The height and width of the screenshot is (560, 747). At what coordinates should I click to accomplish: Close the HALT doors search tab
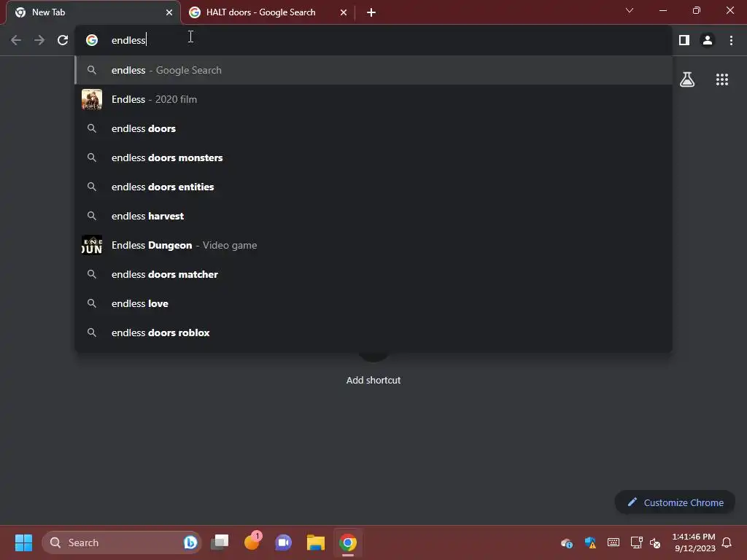[344, 12]
